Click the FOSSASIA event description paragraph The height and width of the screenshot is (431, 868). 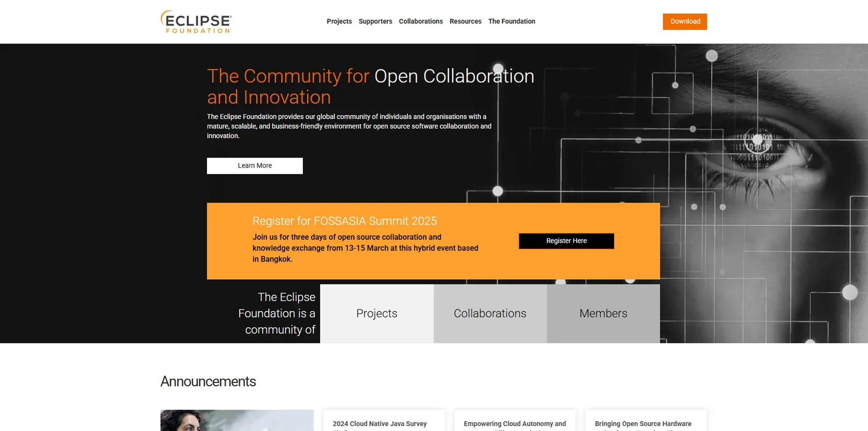coord(365,248)
